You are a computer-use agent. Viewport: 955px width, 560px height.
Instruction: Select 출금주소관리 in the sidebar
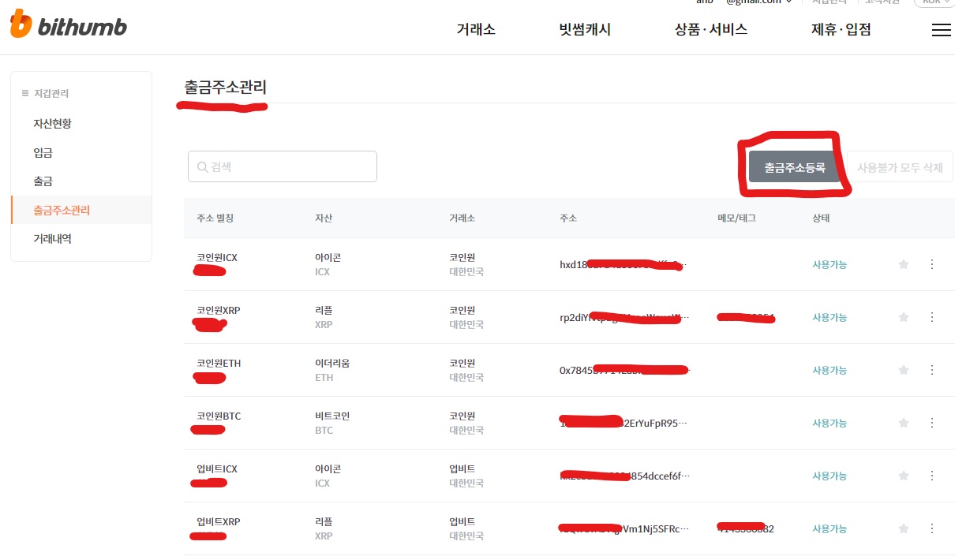pyautogui.click(x=63, y=210)
